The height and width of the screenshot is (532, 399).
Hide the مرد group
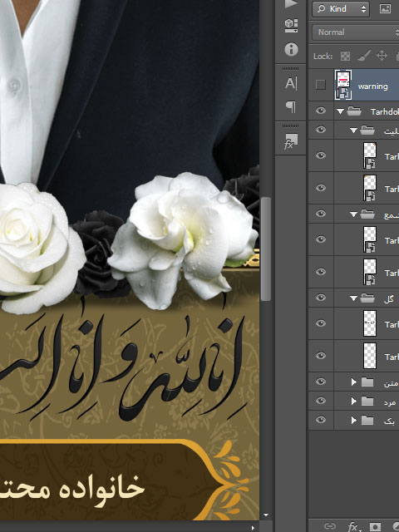[x=321, y=401]
